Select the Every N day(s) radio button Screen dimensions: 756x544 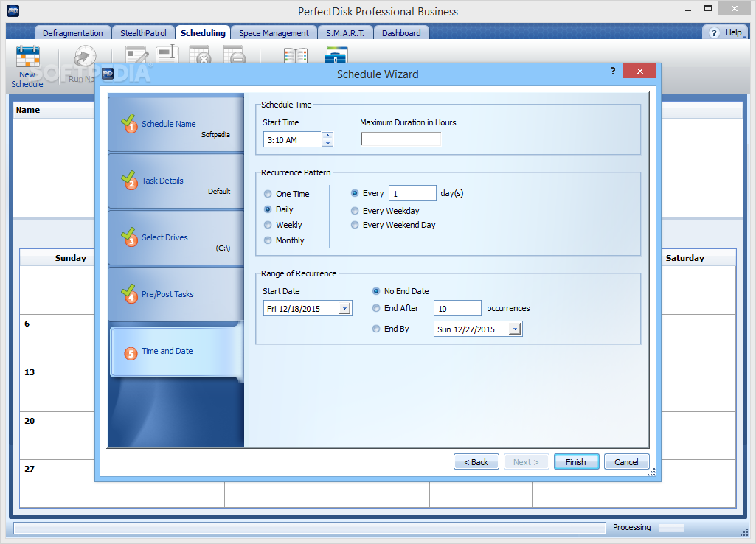click(x=355, y=192)
